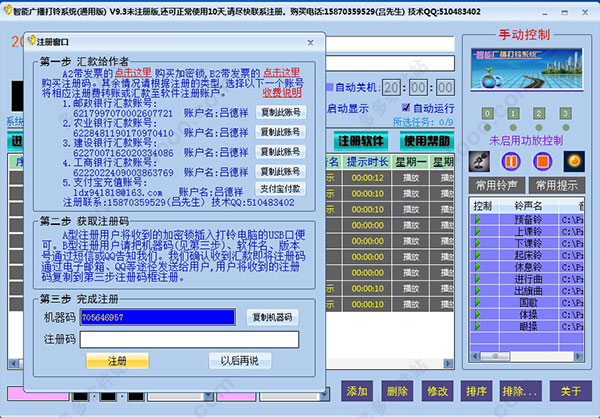Click the 添加 button
The height and width of the screenshot is (418, 600).
click(x=357, y=391)
